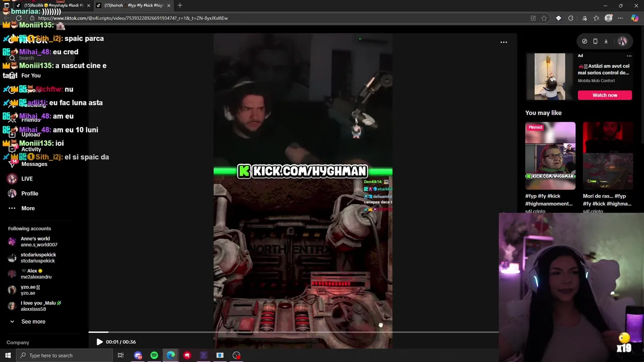This screenshot has height=362, width=644.
Task: Click the download app arrow icon
Action: [606, 42]
